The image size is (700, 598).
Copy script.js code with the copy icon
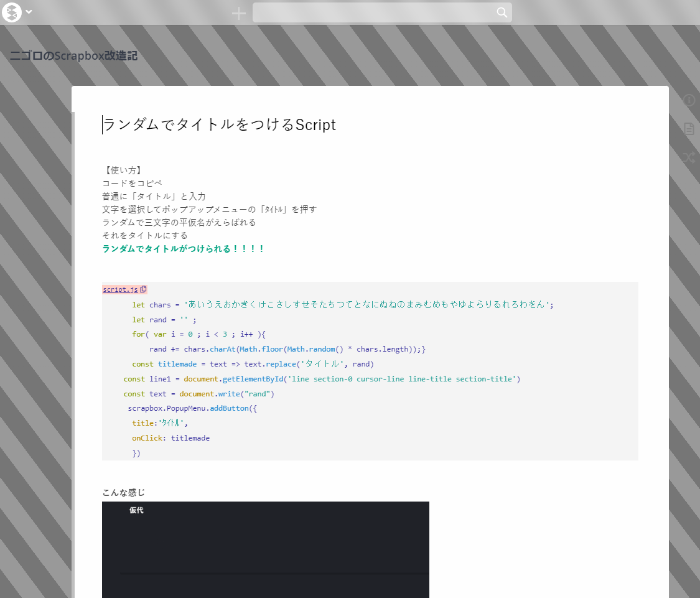click(x=143, y=289)
